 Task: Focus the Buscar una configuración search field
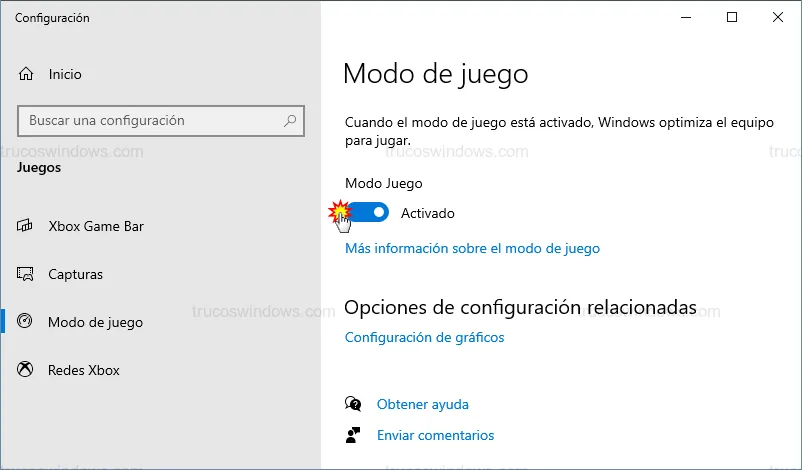[x=150, y=121]
